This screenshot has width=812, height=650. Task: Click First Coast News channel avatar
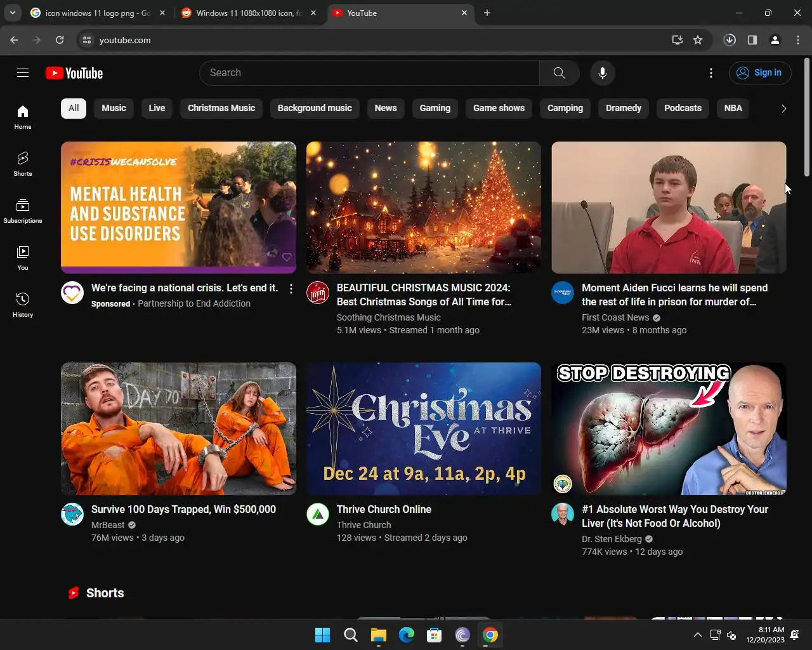(563, 293)
